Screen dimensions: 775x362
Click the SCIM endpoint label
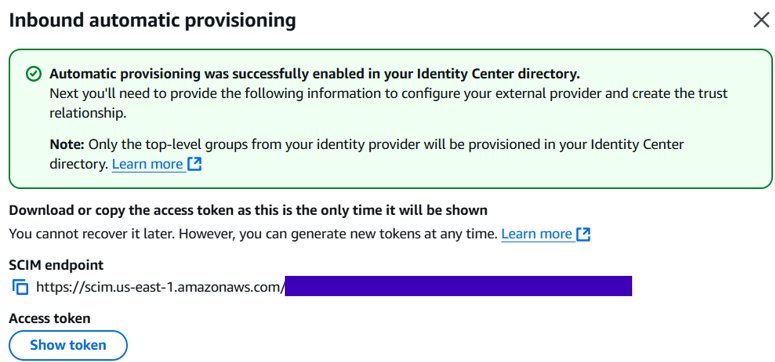point(56,265)
